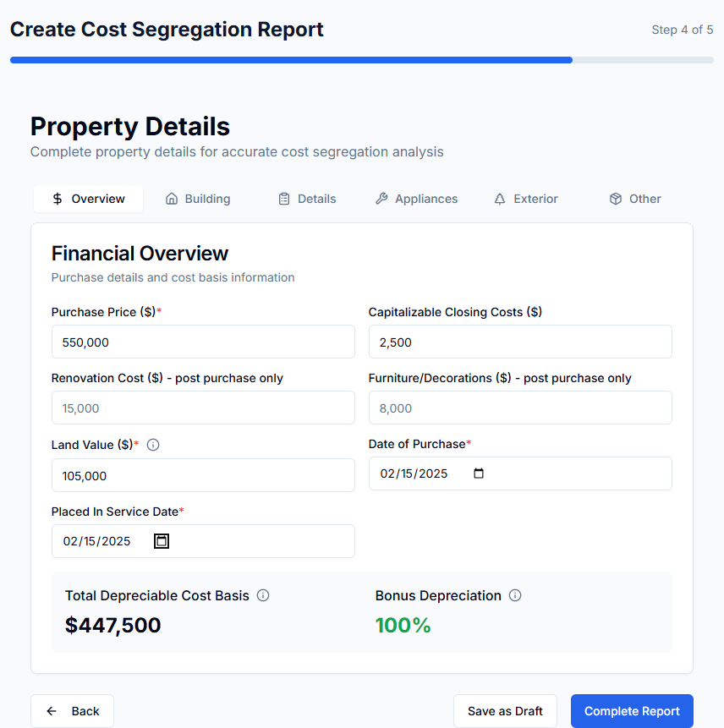Click the Complete Report button
Screen dimensions: 724x728
pos(632,711)
